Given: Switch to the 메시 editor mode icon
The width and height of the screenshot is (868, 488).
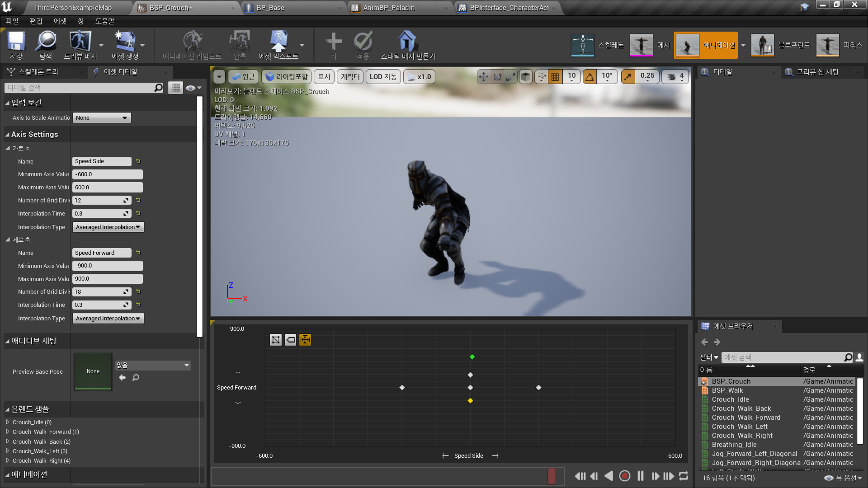Looking at the screenshot, I should (x=641, y=45).
